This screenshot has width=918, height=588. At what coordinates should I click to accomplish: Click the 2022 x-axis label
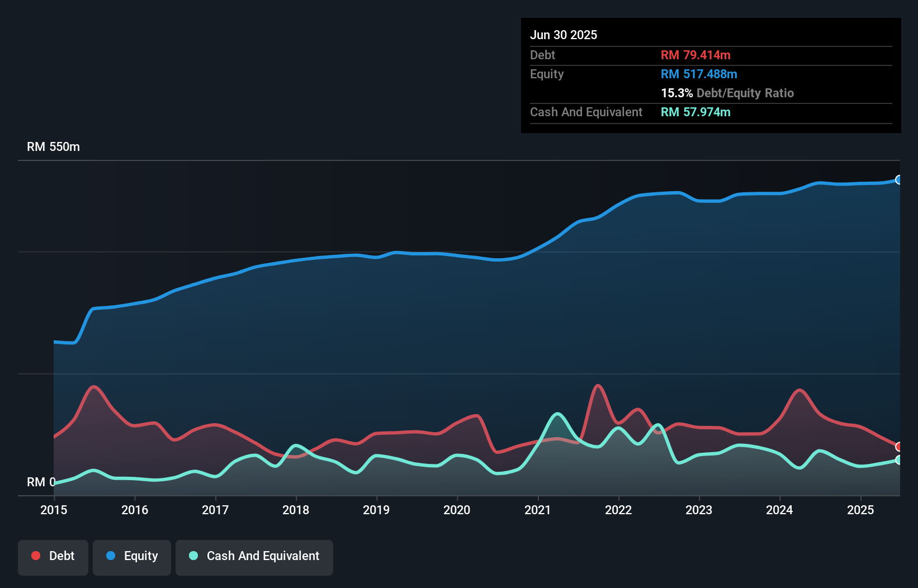[x=618, y=510]
